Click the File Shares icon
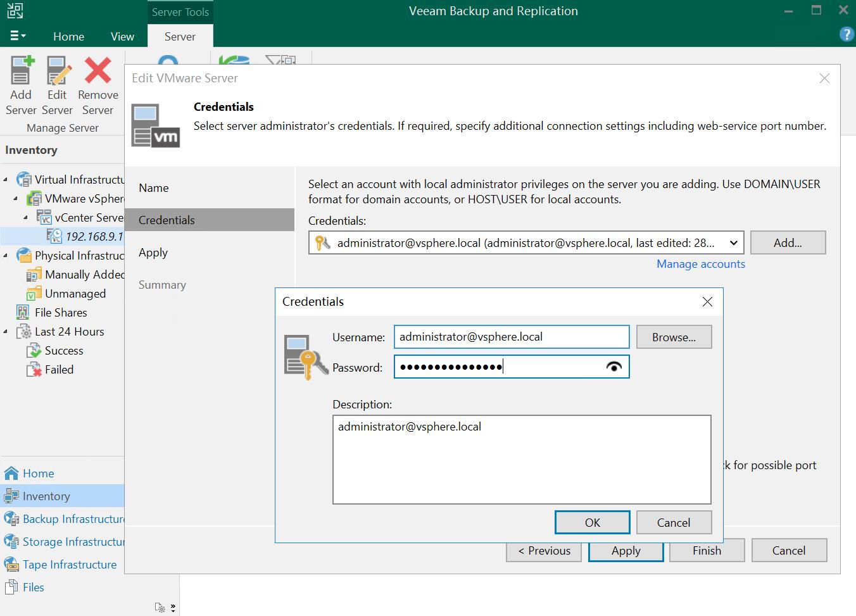Image resolution: width=856 pixels, height=616 pixels. [x=23, y=312]
